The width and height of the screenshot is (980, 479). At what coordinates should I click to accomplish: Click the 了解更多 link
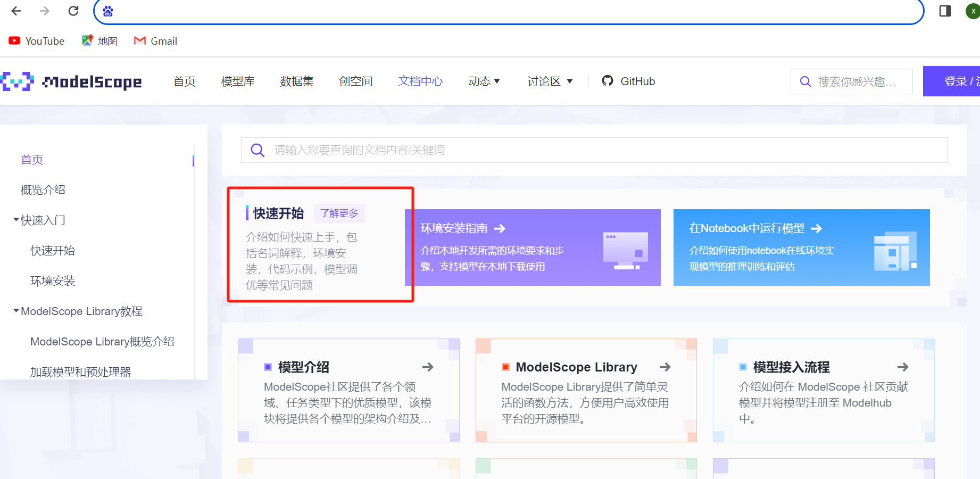[339, 213]
